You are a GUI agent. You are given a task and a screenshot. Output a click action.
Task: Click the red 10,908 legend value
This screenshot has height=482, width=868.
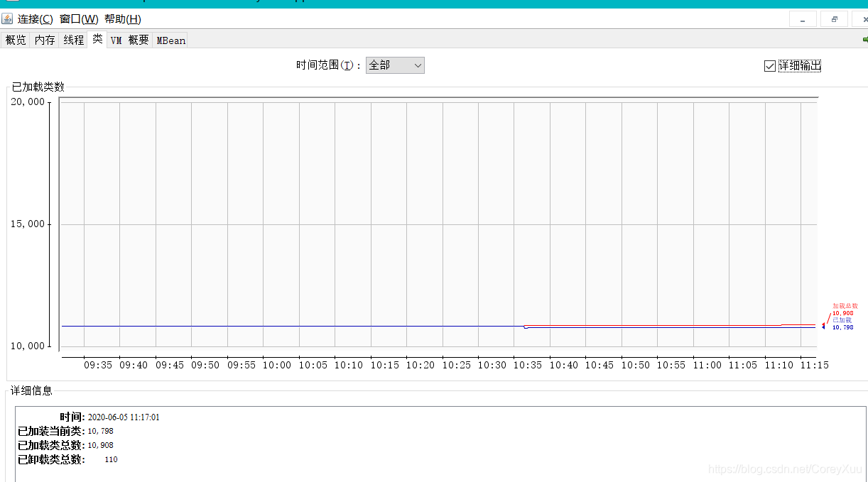click(x=843, y=313)
